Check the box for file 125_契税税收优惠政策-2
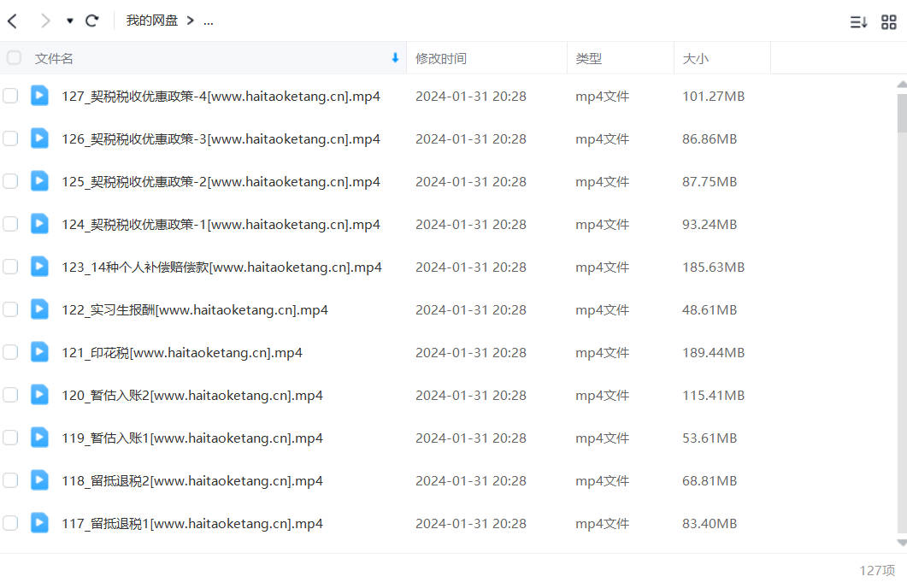 (x=10, y=181)
